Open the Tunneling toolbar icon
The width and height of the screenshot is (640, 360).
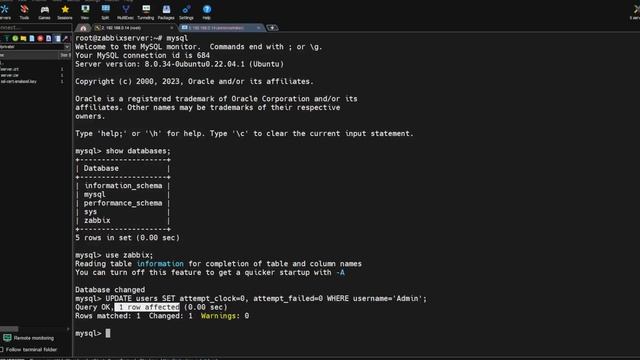(x=146, y=12)
